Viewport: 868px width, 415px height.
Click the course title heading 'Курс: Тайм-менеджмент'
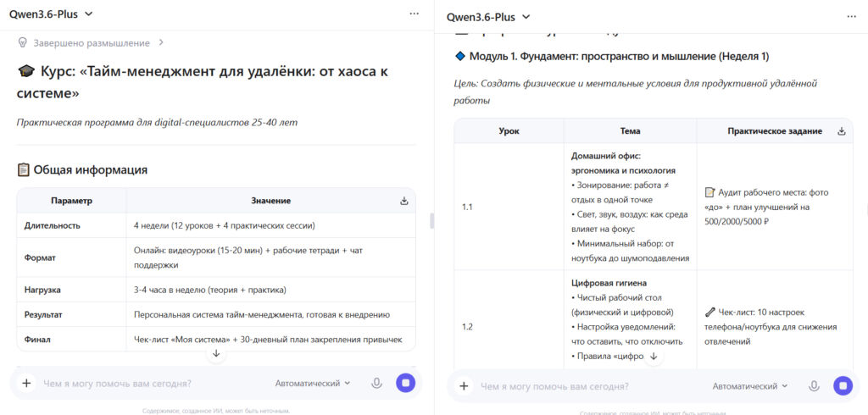[203, 82]
